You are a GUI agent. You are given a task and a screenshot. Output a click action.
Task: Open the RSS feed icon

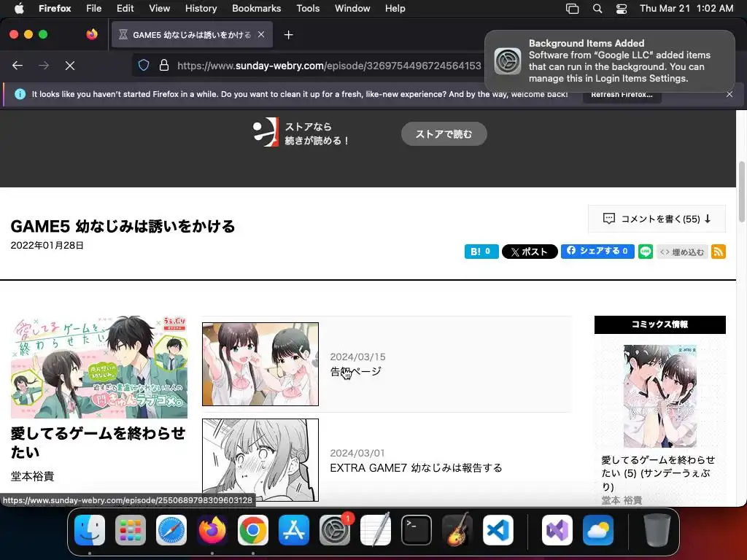tap(719, 251)
